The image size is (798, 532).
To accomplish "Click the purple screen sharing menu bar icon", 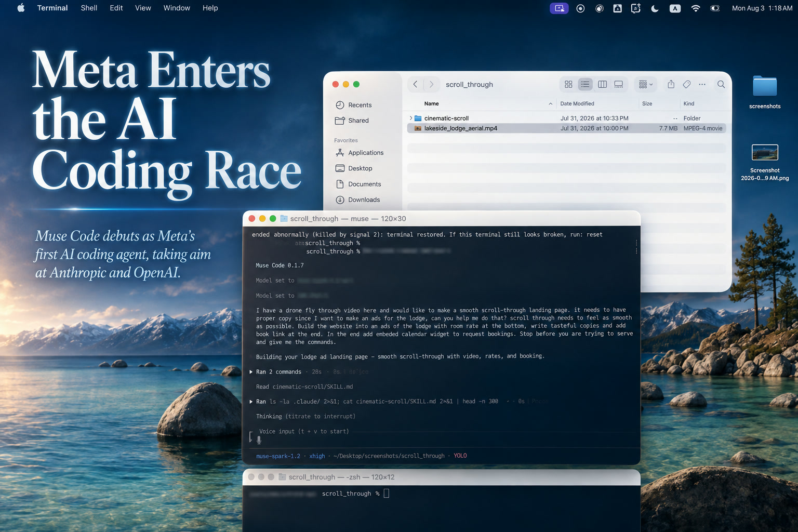I will [559, 8].
